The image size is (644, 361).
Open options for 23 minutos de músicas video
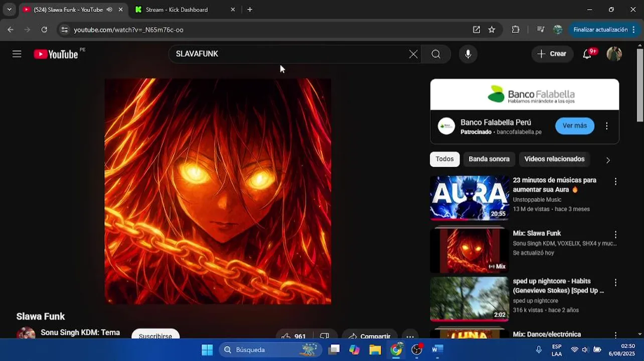(615, 182)
